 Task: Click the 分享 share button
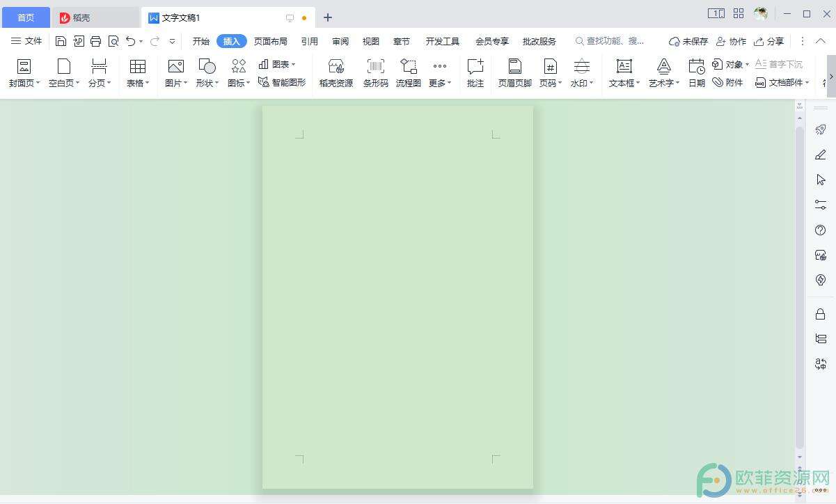[x=769, y=41]
